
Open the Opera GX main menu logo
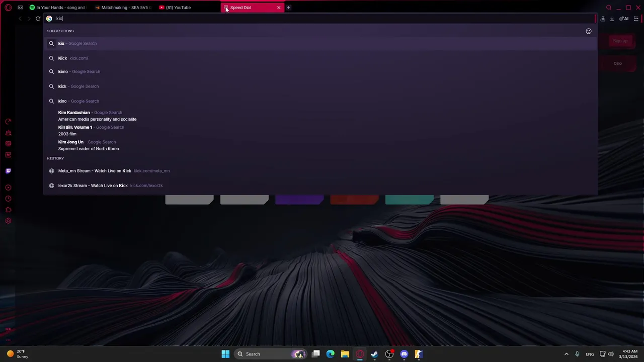point(8,8)
